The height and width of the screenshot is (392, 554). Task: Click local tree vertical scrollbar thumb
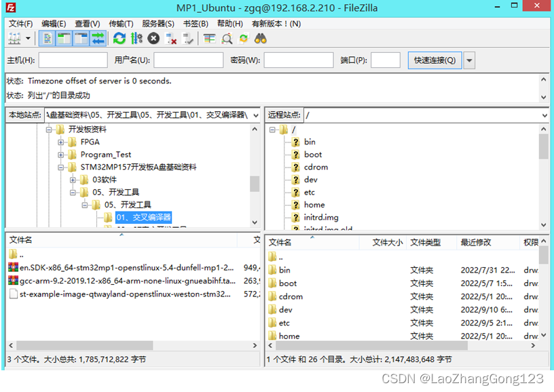tap(255, 184)
